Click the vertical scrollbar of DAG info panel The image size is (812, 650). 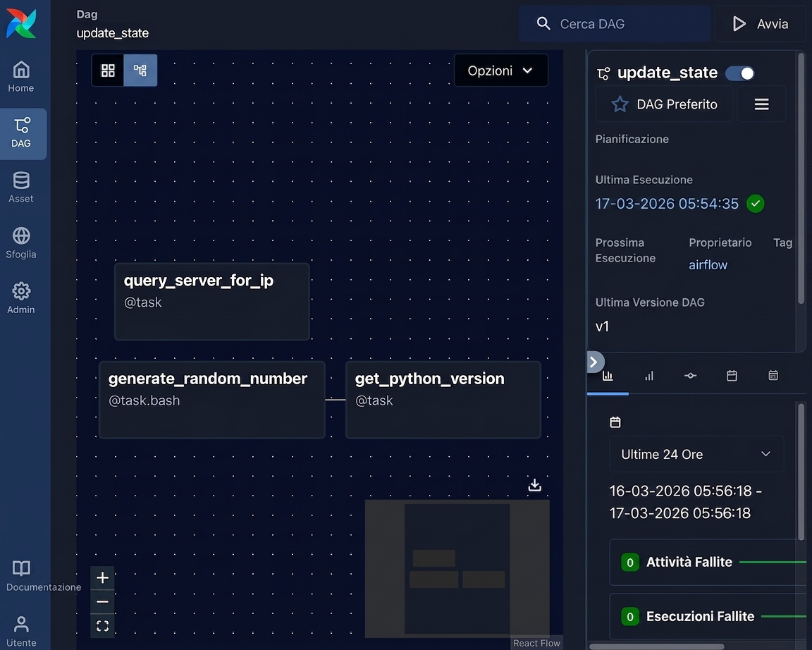[801, 178]
